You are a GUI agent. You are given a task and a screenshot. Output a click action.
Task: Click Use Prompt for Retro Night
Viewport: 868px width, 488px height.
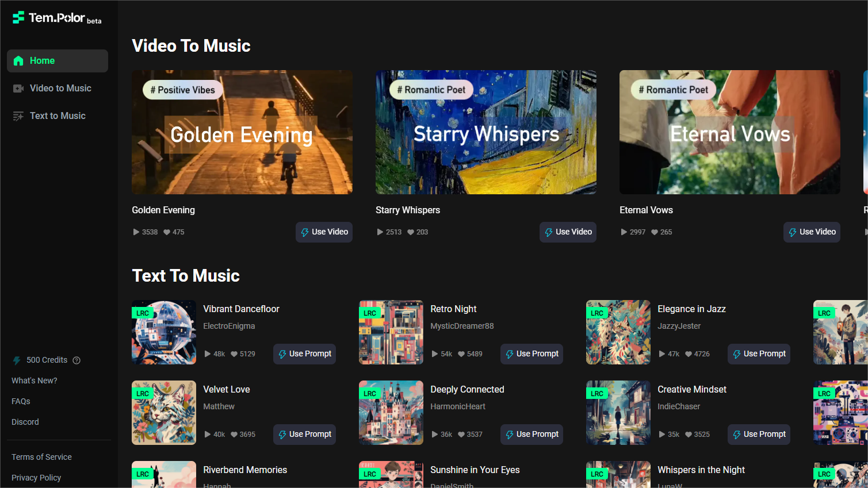click(x=531, y=354)
